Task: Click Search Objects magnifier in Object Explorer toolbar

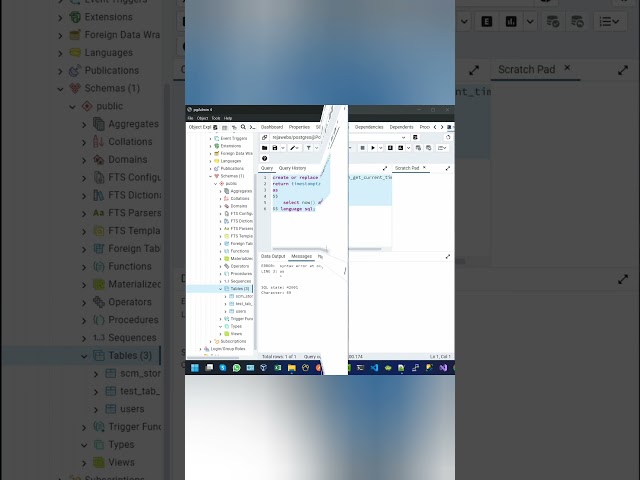Action: tap(243, 127)
